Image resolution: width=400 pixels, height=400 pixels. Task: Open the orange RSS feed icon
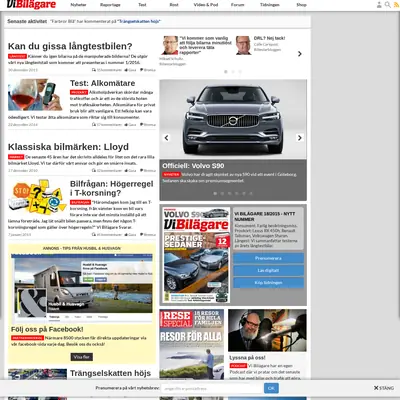click(x=396, y=5)
